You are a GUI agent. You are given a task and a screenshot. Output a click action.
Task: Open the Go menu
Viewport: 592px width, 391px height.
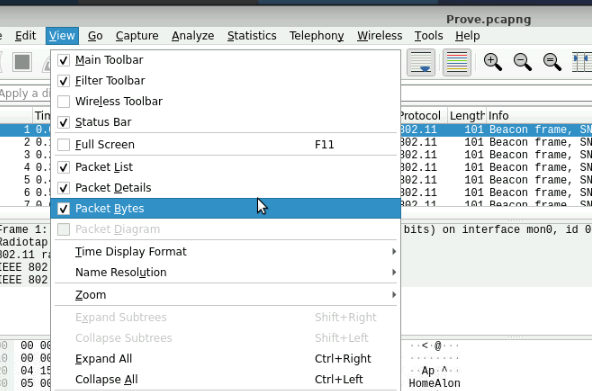(x=95, y=36)
